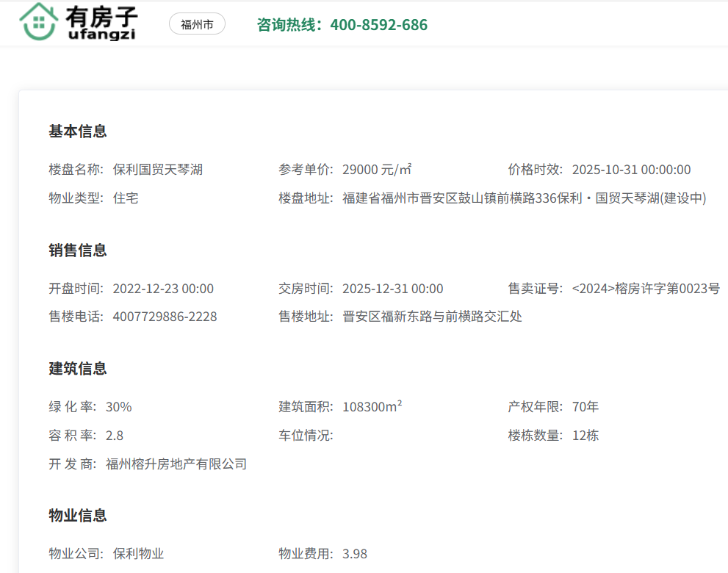Click the property name 保利国贸天琴湖

coord(157,170)
